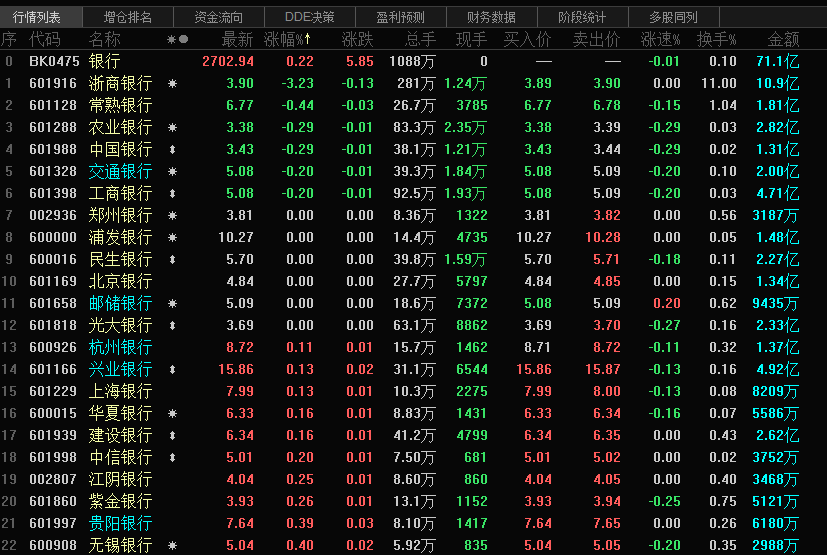Click turnover rate 11.00
827x555 pixels.
719,83
